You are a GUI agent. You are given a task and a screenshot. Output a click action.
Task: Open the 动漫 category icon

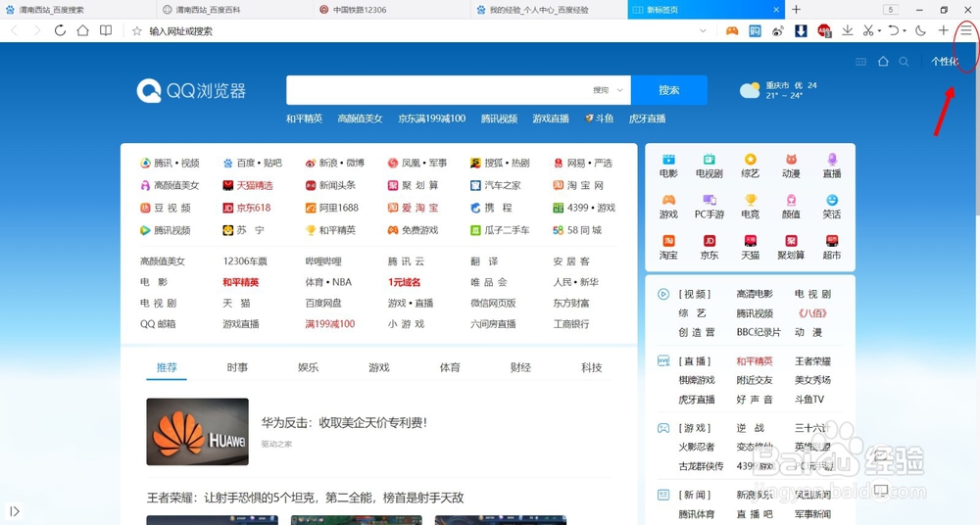(791, 166)
